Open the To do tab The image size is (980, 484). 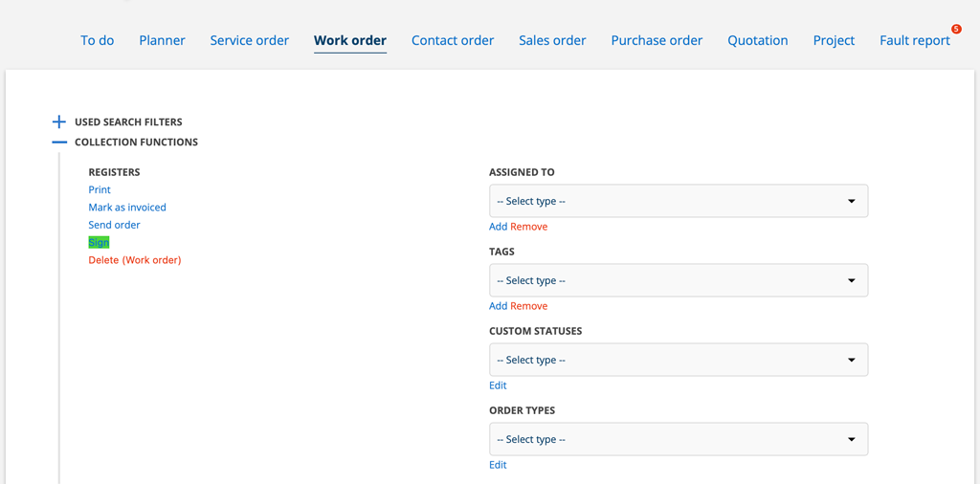point(97,40)
